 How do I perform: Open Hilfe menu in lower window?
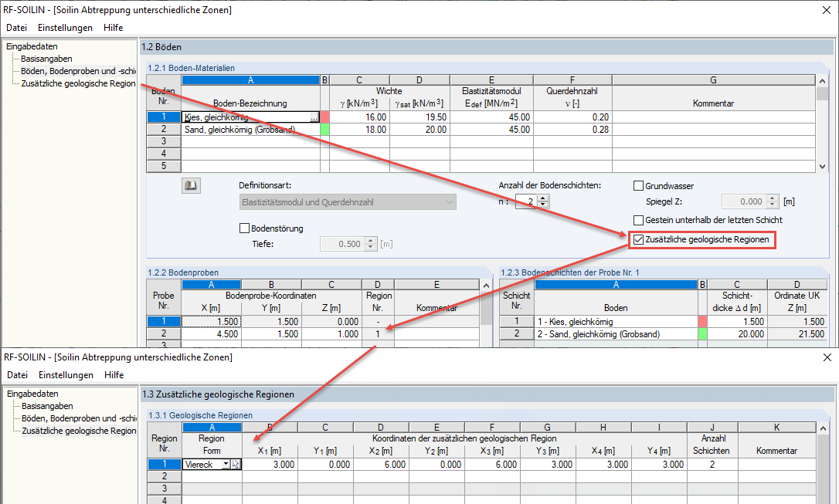pos(114,375)
